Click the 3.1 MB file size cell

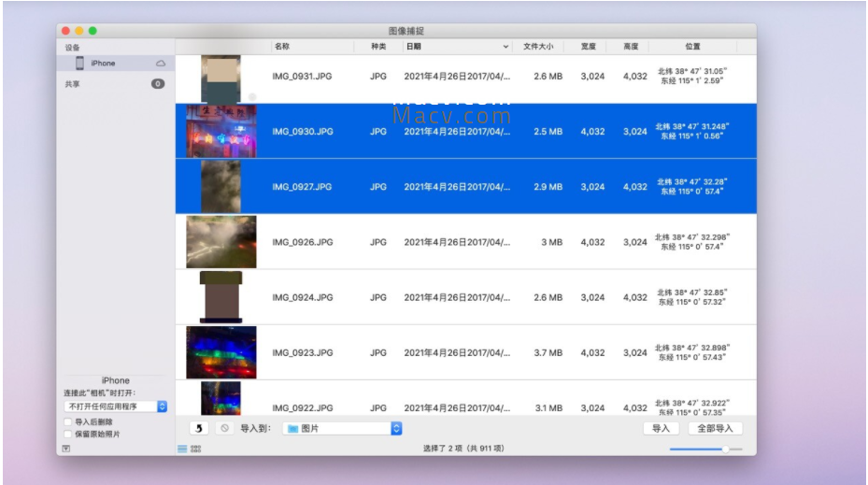[x=548, y=408]
